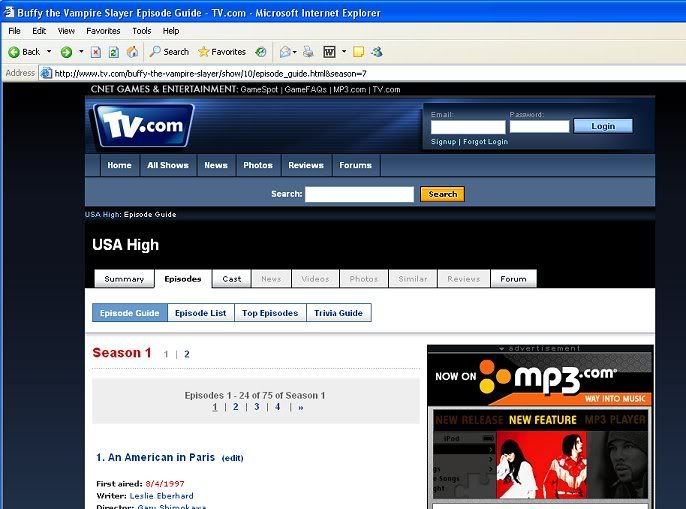Open the Edit with Word dropdown arrow

click(x=344, y=52)
